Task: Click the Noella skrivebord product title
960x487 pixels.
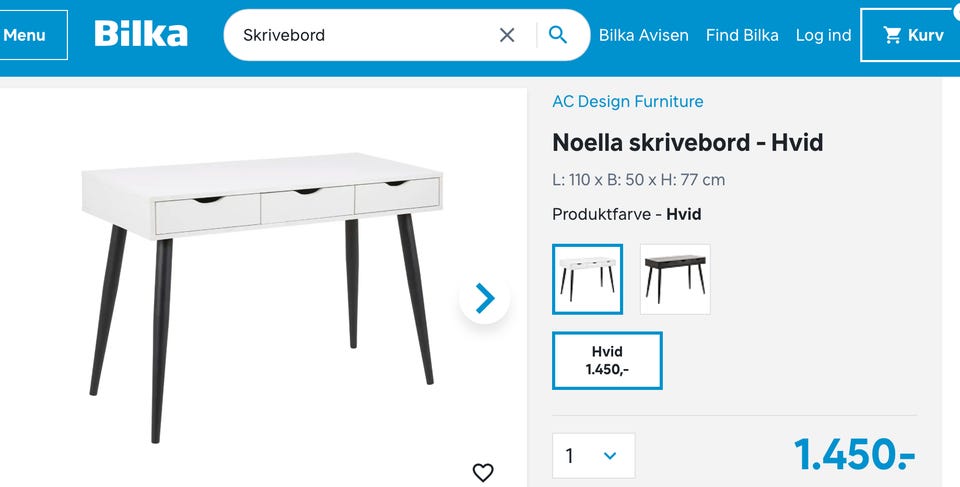Action: point(687,143)
